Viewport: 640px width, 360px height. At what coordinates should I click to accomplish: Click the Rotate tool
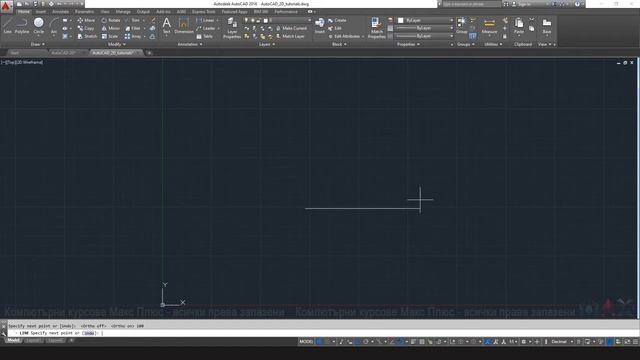click(111, 20)
